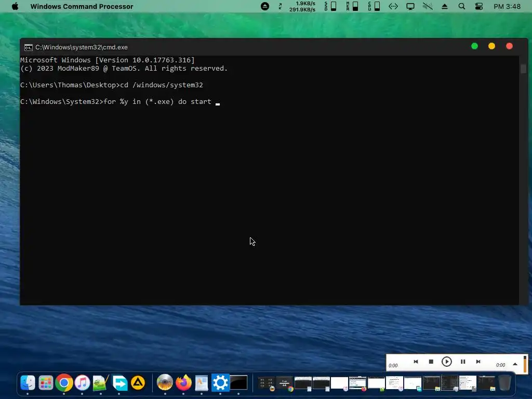The image size is (532, 399).
Task: Stop playback in media widget
Action: click(x=431, y=362)
